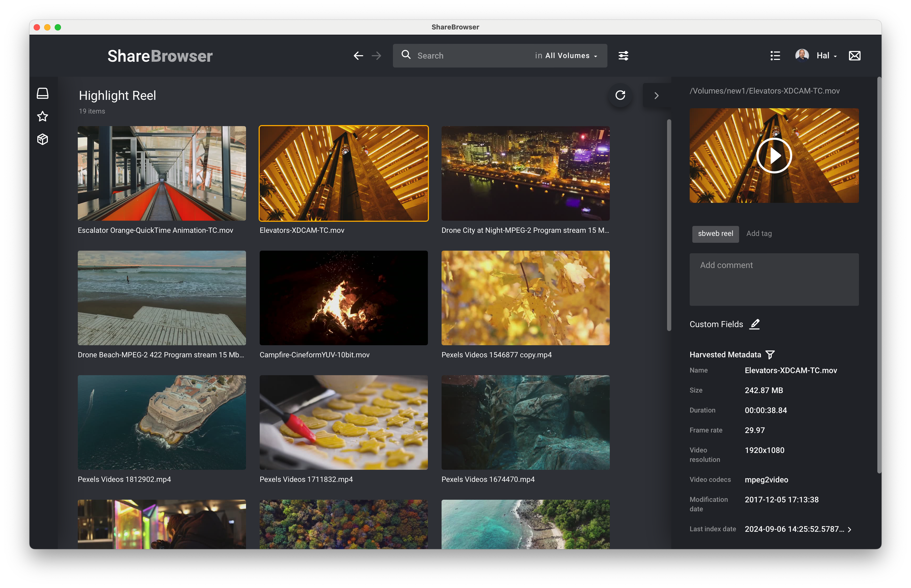Select Drone Beach MPEG-2 thumbnail
The height and width of the screenshot is (588, 911).
point(162,298)
